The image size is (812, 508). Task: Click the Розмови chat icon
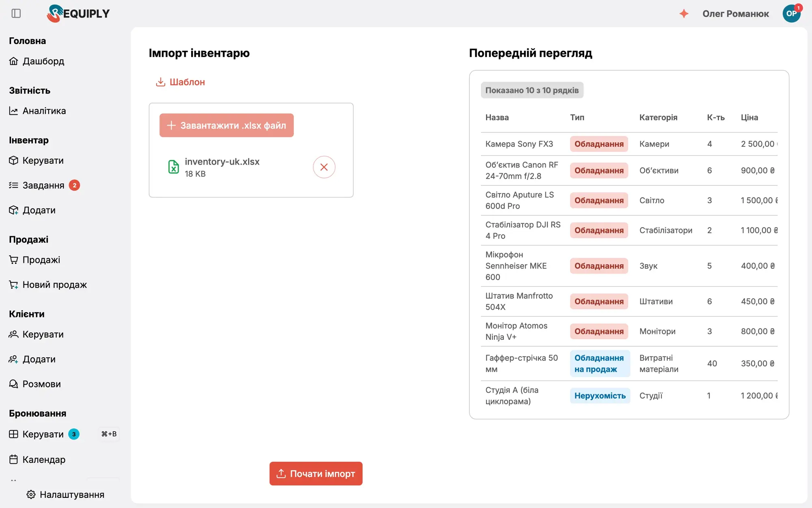[x=14, y=384]
